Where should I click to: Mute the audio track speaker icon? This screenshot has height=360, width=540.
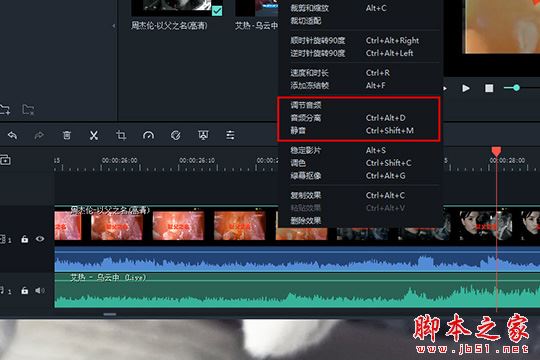coord(40,290)
